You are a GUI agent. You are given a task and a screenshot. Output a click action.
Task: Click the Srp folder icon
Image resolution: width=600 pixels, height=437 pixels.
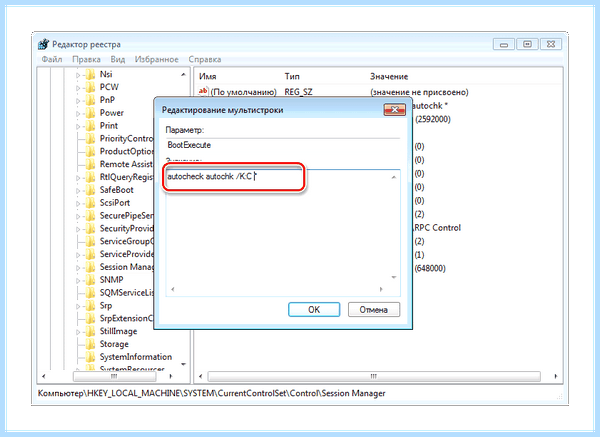pyautogui.click(x=90, y=305)
